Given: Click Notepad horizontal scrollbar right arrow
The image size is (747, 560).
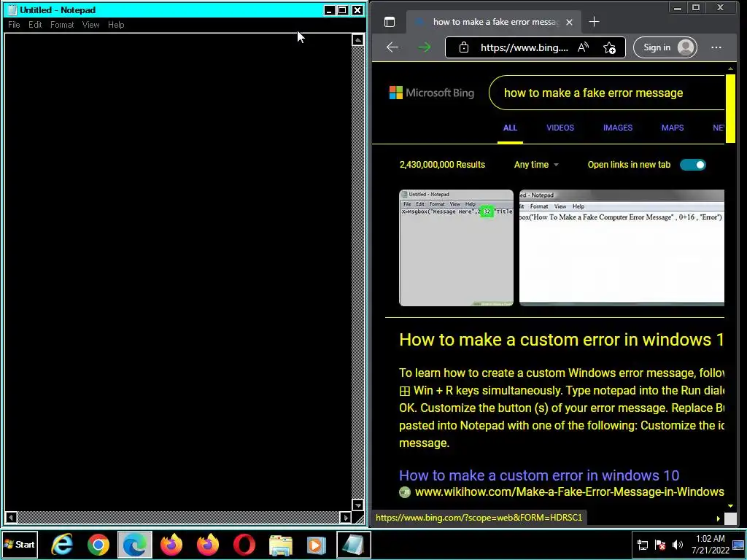Looking at the screenshot, I should 346,517.
